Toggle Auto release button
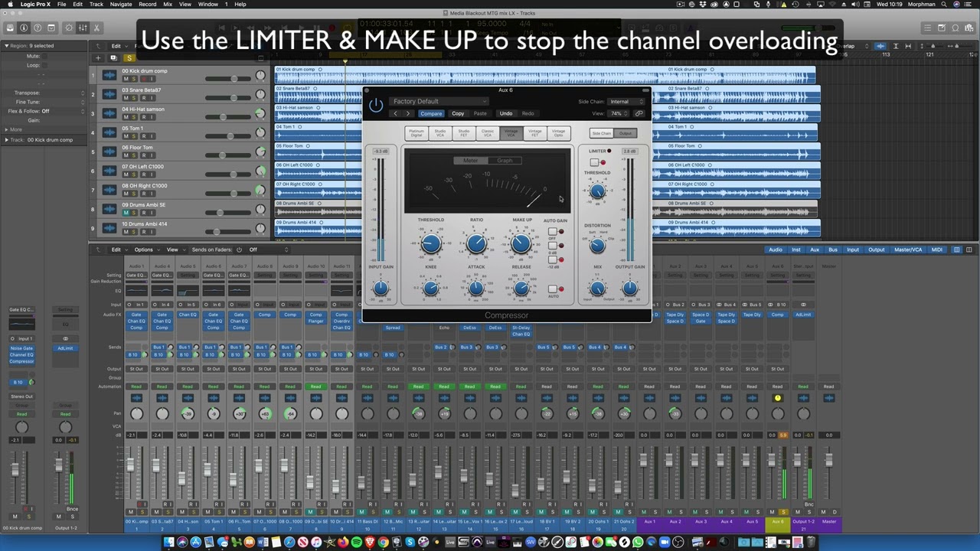Image resolution: width=980 pixels, height=551 pixels. click(553, 289)
